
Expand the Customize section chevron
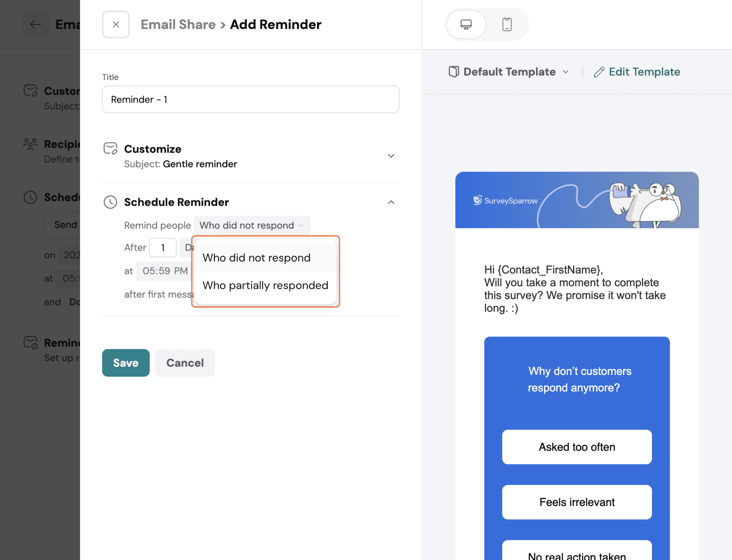391,156
